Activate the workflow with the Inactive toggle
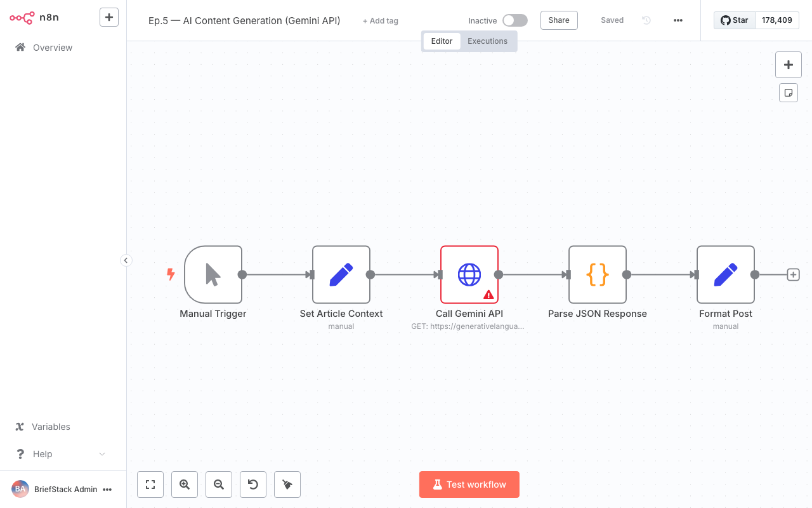 tap(514, 20)
